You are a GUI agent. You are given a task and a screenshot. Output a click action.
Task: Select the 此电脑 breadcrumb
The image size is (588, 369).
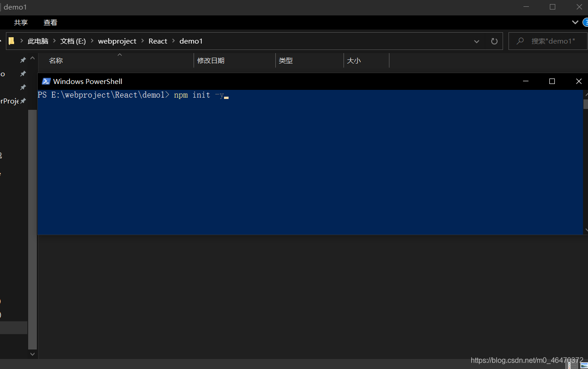point(38,41)
